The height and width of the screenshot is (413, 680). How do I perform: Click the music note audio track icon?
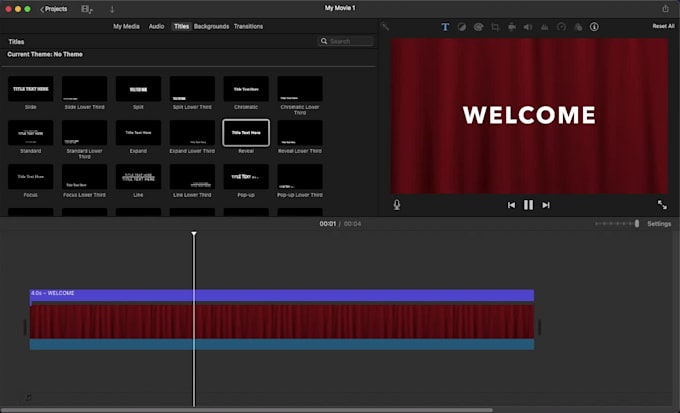click(x=28, y=397)
